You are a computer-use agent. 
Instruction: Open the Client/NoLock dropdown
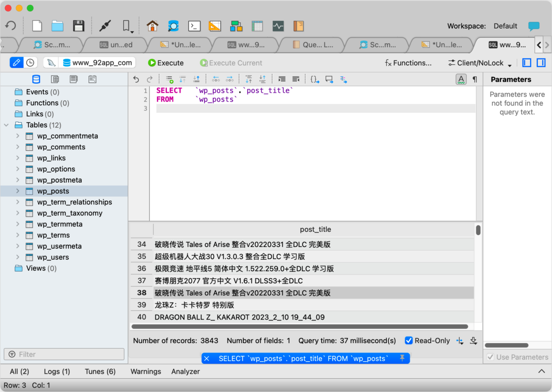tap(480, 63)
